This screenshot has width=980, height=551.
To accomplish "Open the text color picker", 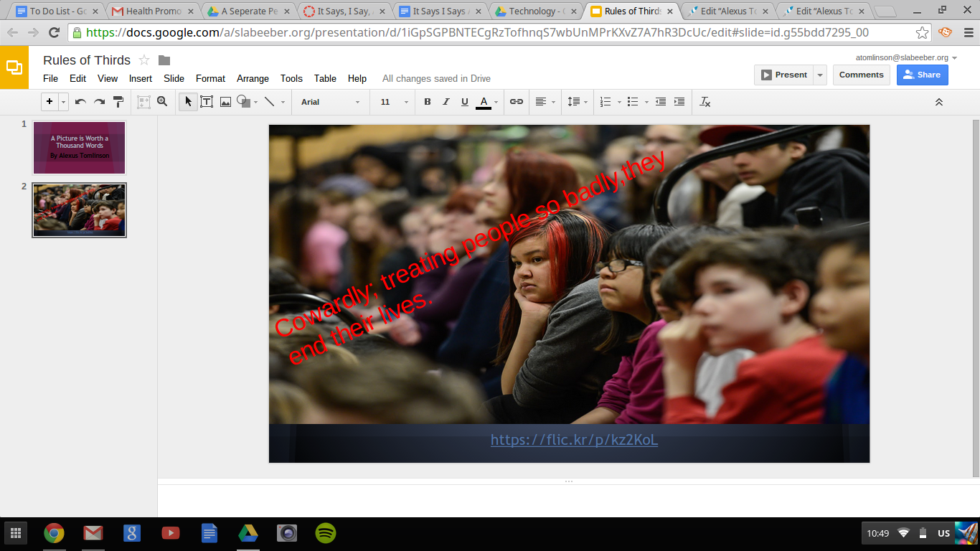I will tap(484, 102).
